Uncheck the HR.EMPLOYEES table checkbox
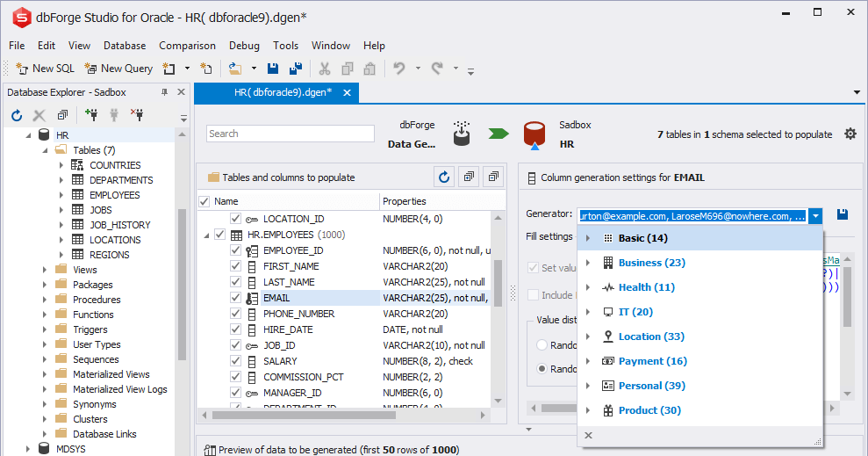The image size is (868, 456). (x=219, y=235)
